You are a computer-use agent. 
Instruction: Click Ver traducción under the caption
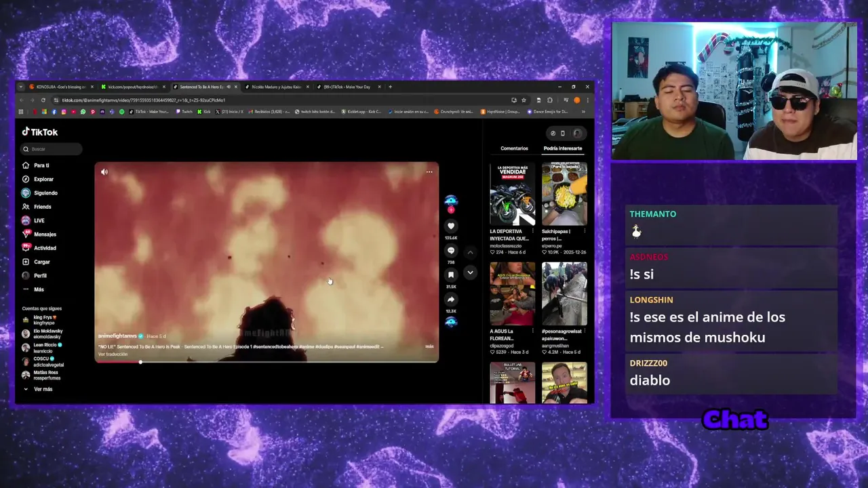click(113, 354)
